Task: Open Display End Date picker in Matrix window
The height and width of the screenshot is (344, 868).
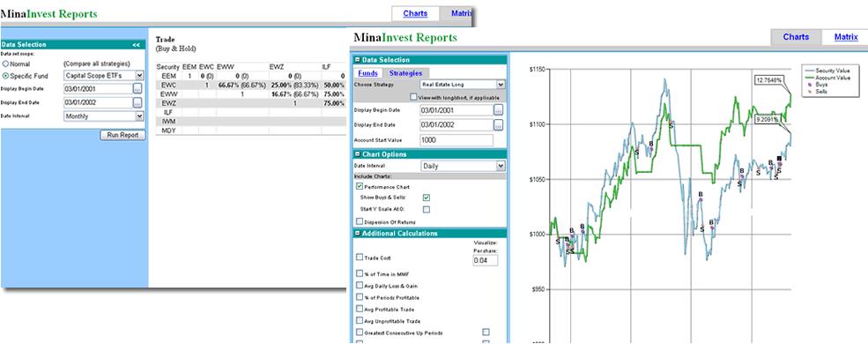Action: [x=137, y=103]
